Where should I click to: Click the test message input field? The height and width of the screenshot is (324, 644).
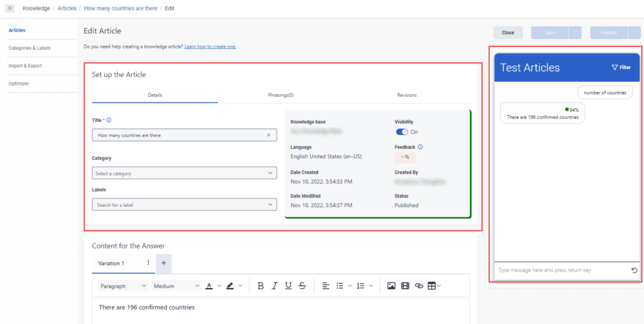[560, 271]
